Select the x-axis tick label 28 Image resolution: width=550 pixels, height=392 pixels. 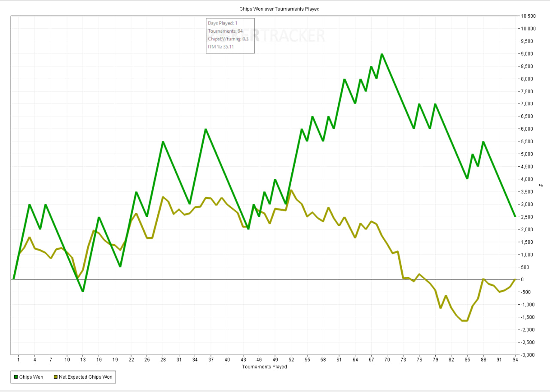click(163, 360)
